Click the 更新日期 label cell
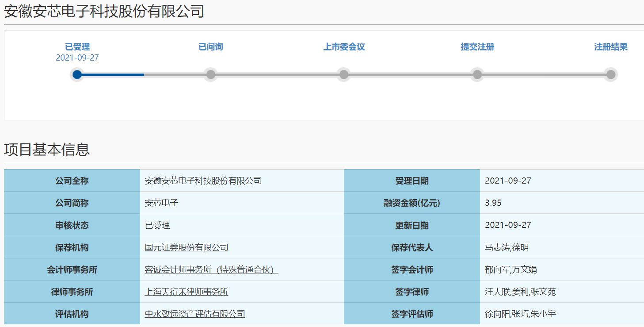 point(412,225)
